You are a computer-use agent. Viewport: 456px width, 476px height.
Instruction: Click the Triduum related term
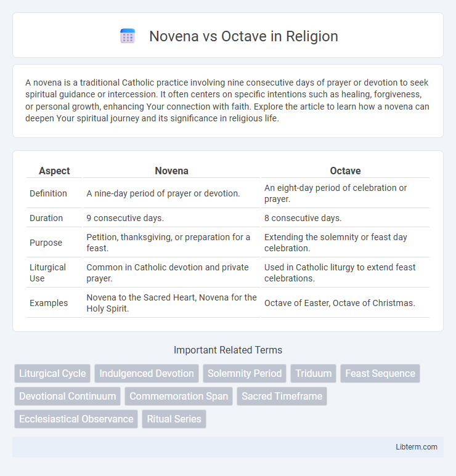coord(314,373)
